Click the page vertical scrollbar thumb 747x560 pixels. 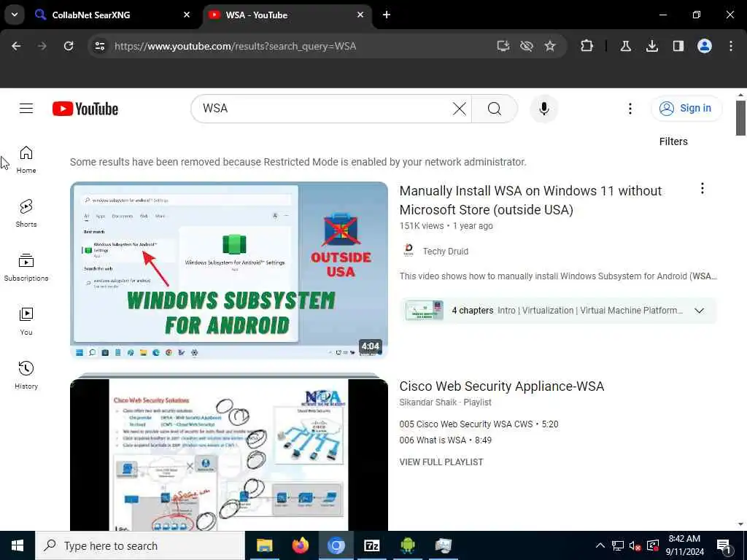point(740,118)
